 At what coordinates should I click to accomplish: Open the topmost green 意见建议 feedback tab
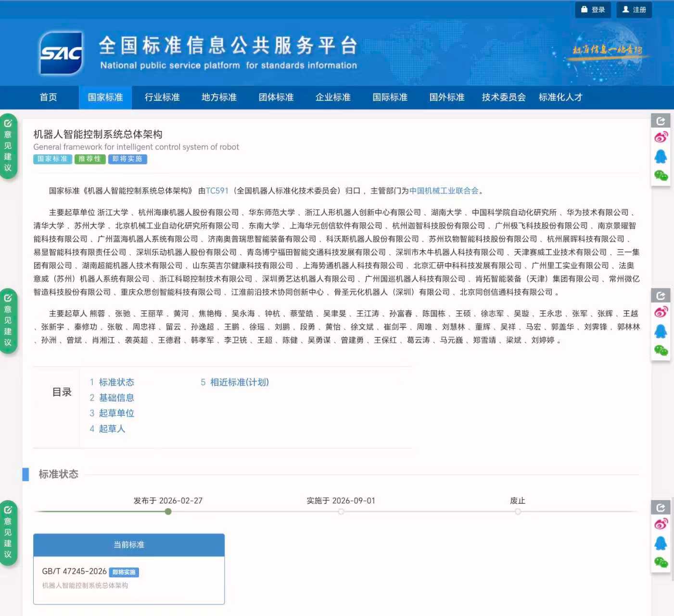(x=8, y=146)
